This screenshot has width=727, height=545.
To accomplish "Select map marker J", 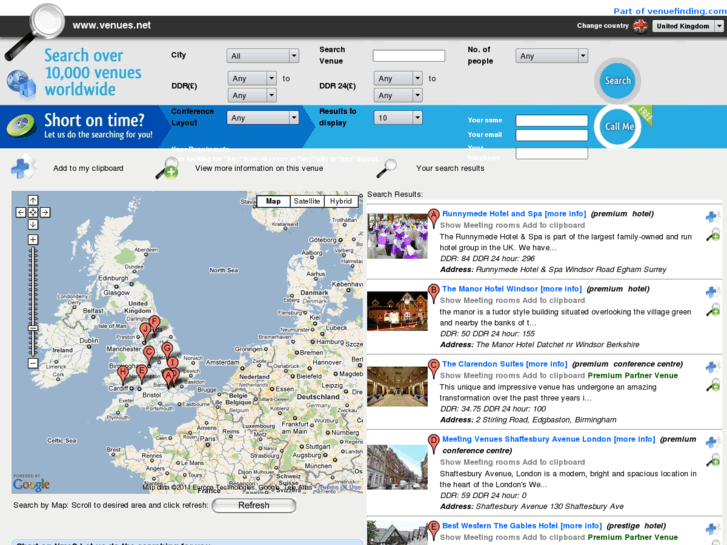I will (145, 331).
